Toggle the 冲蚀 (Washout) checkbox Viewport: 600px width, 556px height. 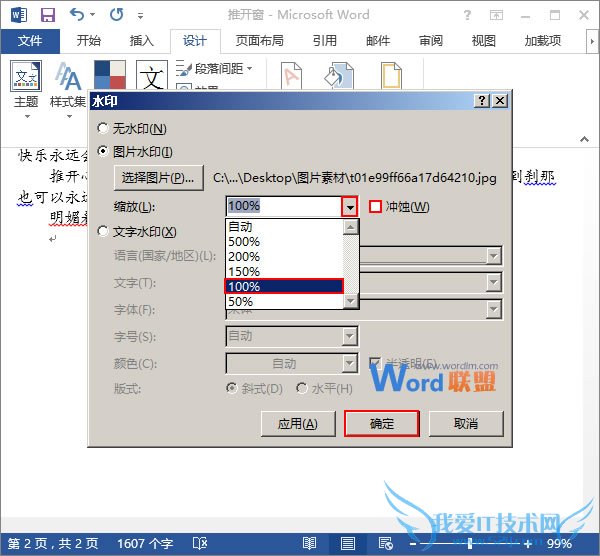point(375,207)
